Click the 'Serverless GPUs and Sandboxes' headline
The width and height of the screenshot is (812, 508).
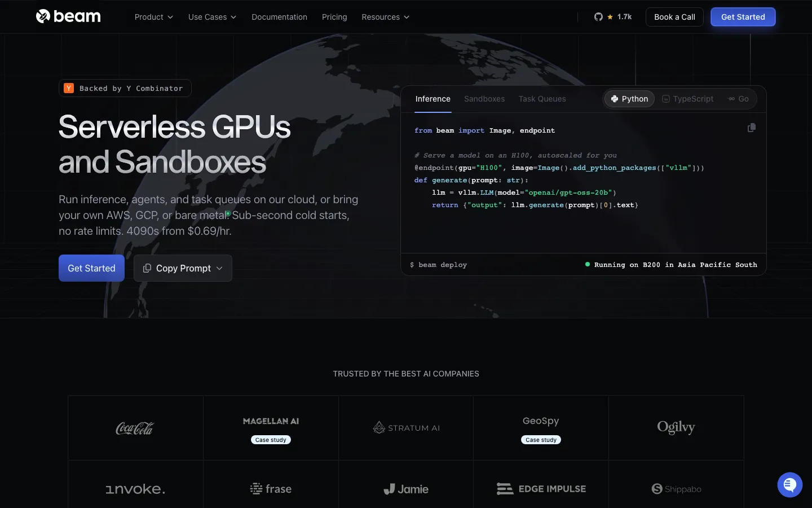[x=175, y=144]
